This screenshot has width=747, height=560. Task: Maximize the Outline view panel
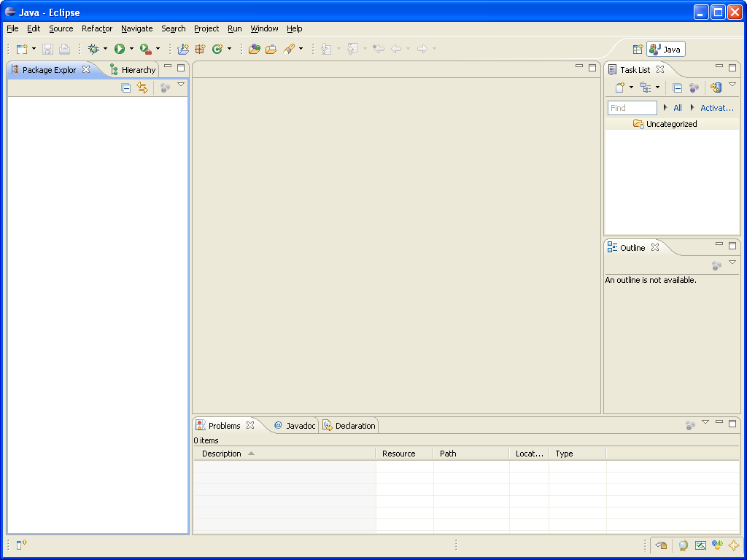tap(732, 246)
